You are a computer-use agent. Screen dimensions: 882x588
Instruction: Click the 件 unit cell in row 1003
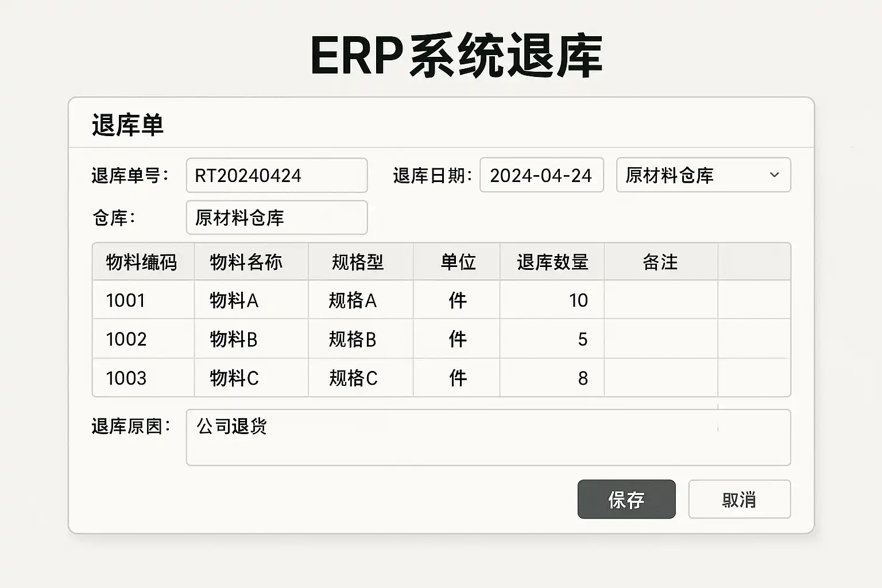click(x=457, y=378)
